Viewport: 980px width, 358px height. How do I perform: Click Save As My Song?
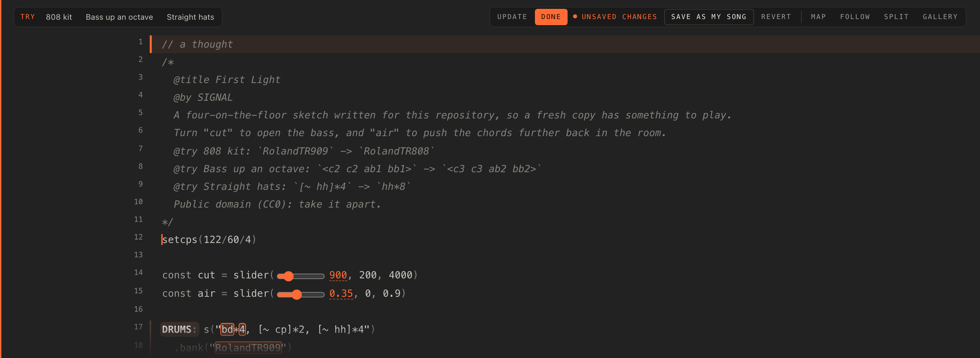coord(708,17)
